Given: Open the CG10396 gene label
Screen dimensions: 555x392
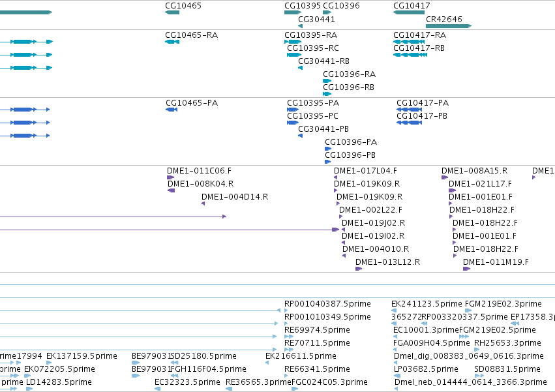Looking at the screenshot, I should [x=341, y=6].
